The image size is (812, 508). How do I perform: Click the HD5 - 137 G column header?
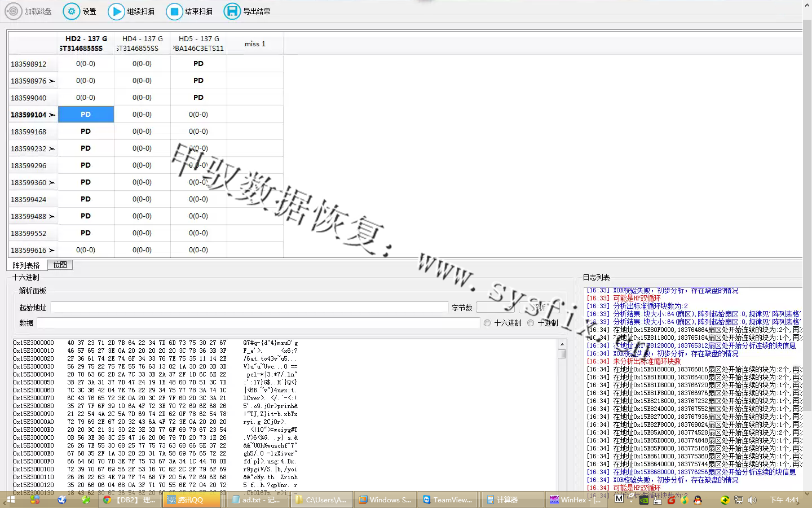pyautogui.click(x=198, y=43)
